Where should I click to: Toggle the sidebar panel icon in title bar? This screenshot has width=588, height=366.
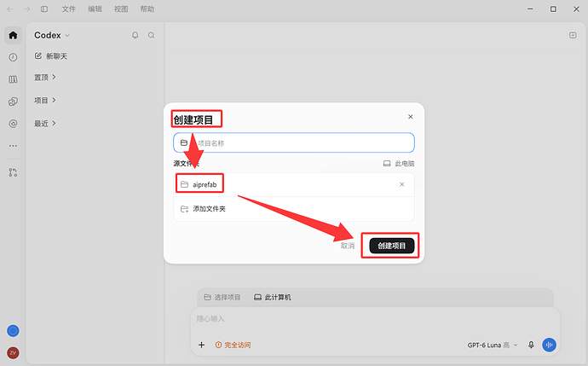coord(44,9)
